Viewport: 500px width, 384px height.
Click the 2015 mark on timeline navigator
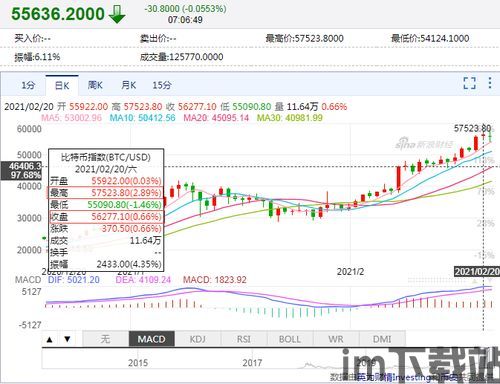pyautogui.click(x=138, y=363)
